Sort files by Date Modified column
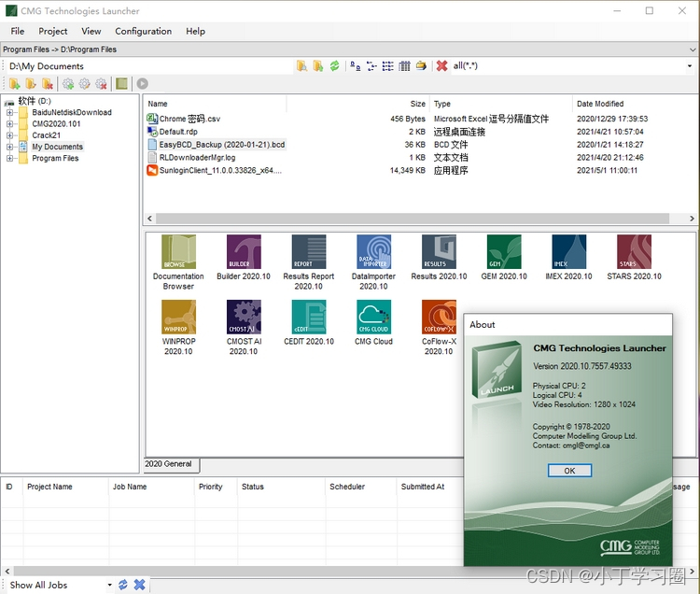 pos(633,104)
